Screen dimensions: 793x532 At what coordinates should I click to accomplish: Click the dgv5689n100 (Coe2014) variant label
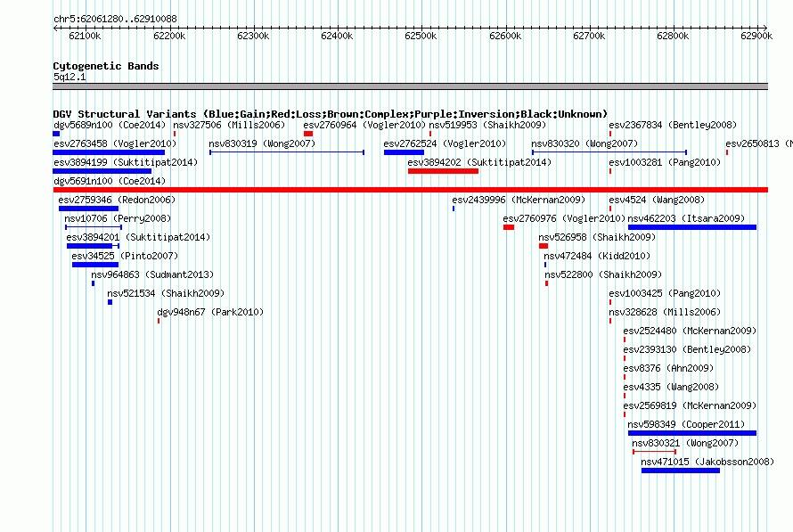pyautogui.click(x=110, y=125)
